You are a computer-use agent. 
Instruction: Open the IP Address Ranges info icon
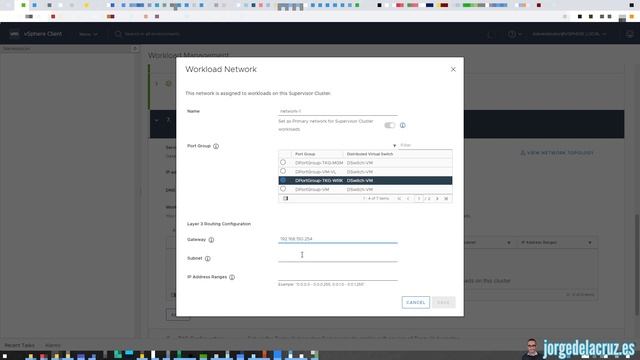point(232,277)
